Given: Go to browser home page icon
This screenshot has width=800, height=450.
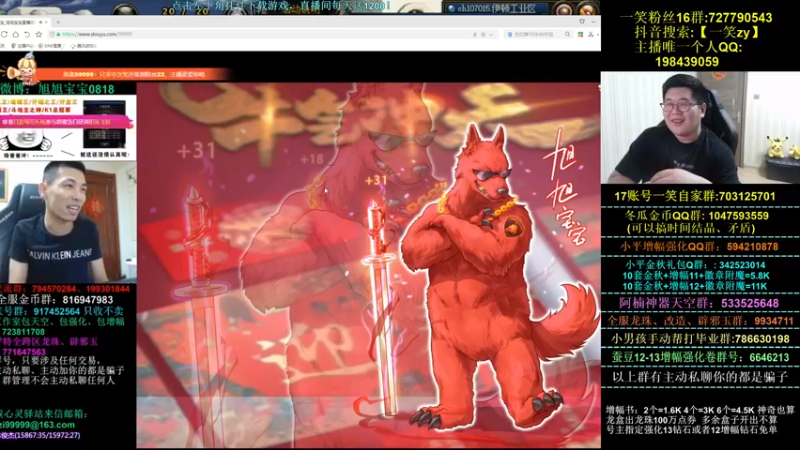Looking at the screenshot, I should pyautogui.click(x=15, y=34).
